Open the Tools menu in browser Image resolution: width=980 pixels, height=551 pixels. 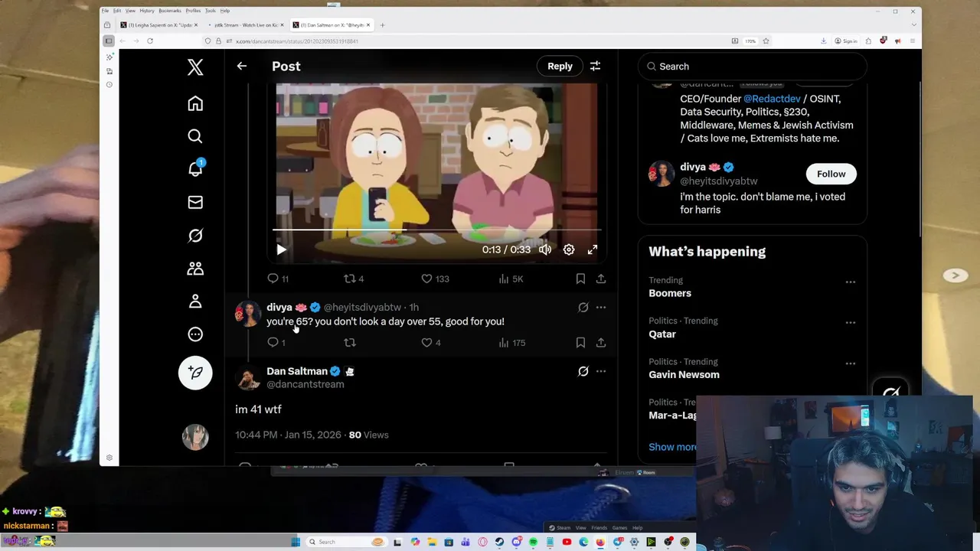tap(210, 11)
